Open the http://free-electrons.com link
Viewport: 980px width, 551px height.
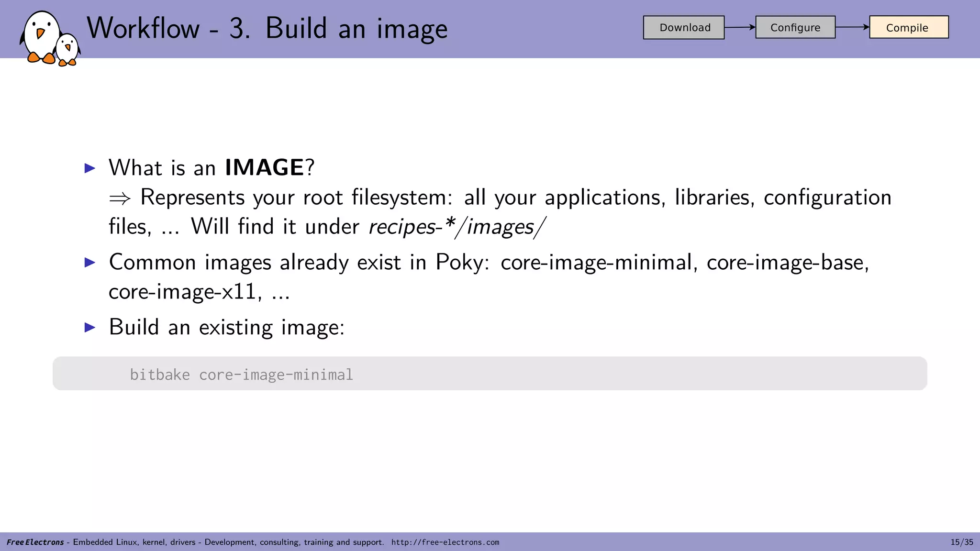coord(445,542)
